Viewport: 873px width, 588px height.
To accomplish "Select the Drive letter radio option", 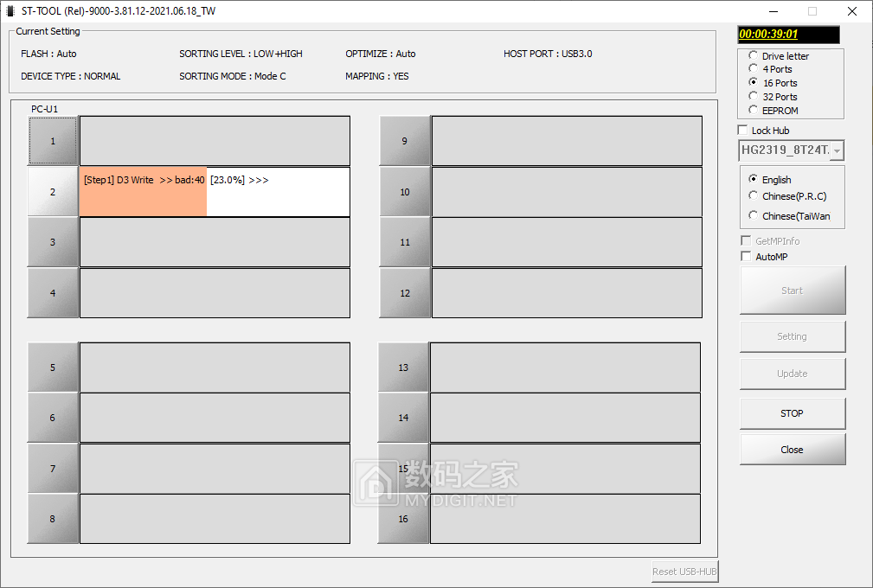I will [754, 56].
